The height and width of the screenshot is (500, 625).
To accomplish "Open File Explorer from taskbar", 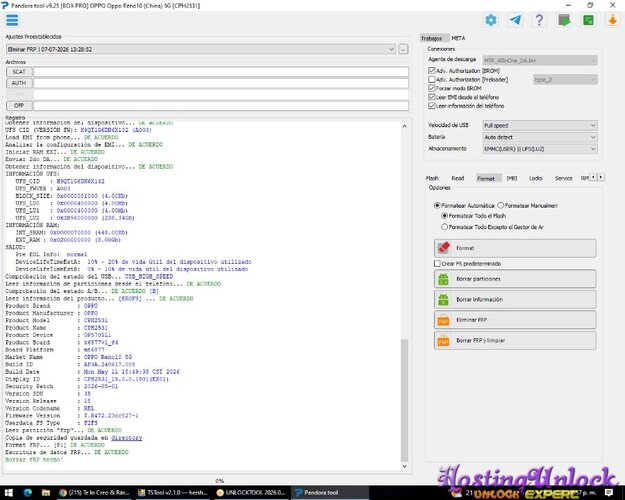I will pyautogui.click(x=45, y=493).
